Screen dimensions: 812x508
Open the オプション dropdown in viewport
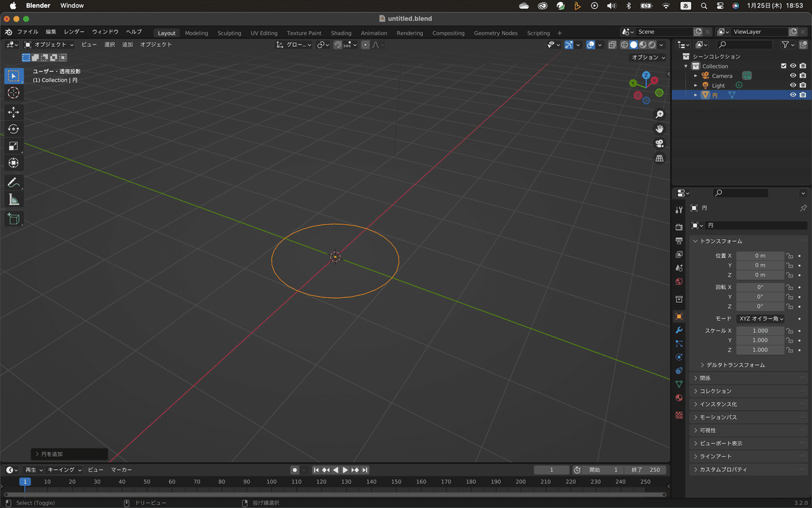click(x=648, y=58)
